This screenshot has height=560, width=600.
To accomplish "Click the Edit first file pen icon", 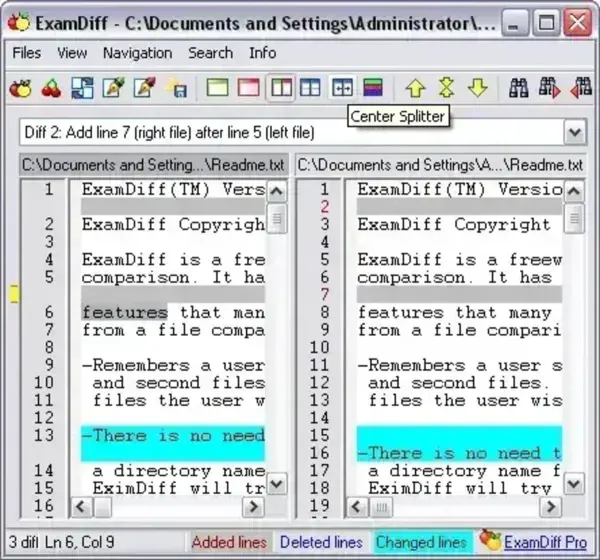I will (113, 88).
